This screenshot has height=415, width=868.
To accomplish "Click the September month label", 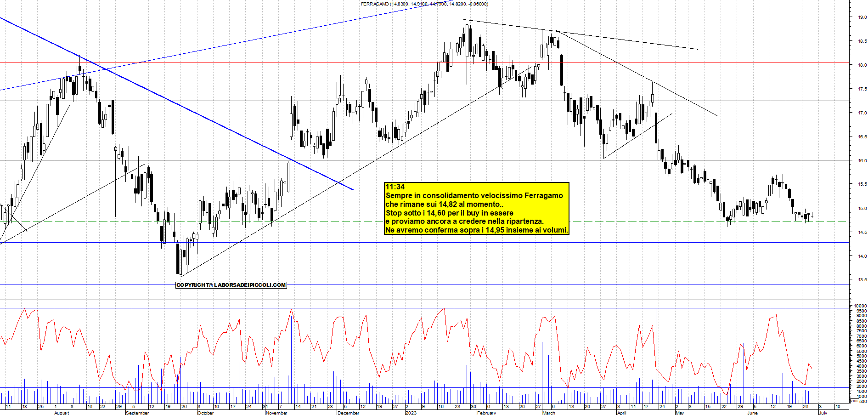I will (137, 413).
